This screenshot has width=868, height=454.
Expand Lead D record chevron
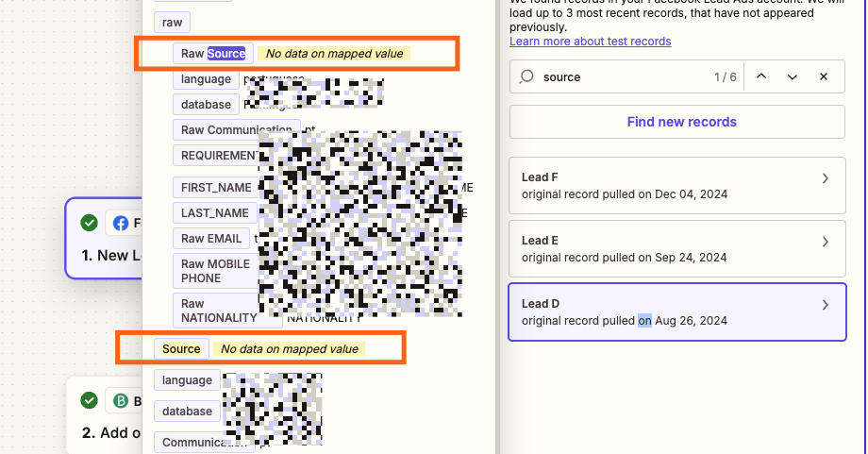tap(825, 305)
